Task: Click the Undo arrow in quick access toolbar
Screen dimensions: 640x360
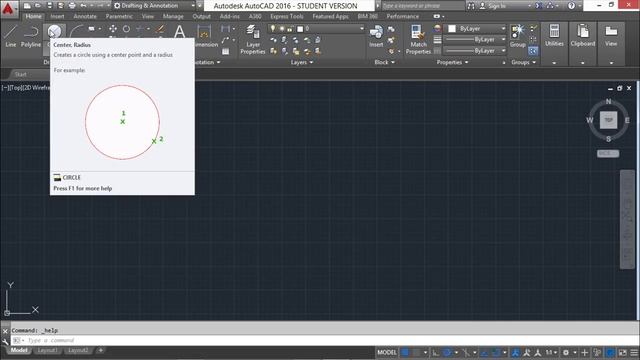Action: [83, 6]
